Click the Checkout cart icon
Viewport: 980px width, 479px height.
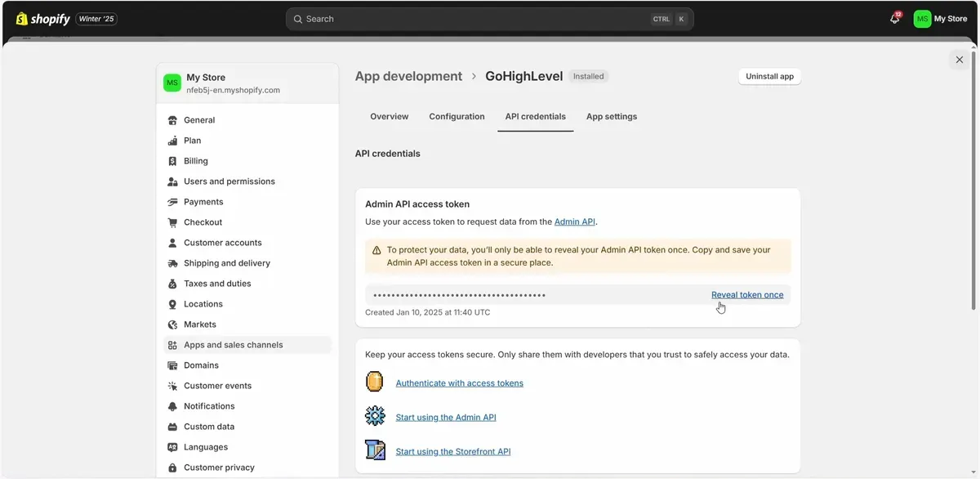coord(172,222)
